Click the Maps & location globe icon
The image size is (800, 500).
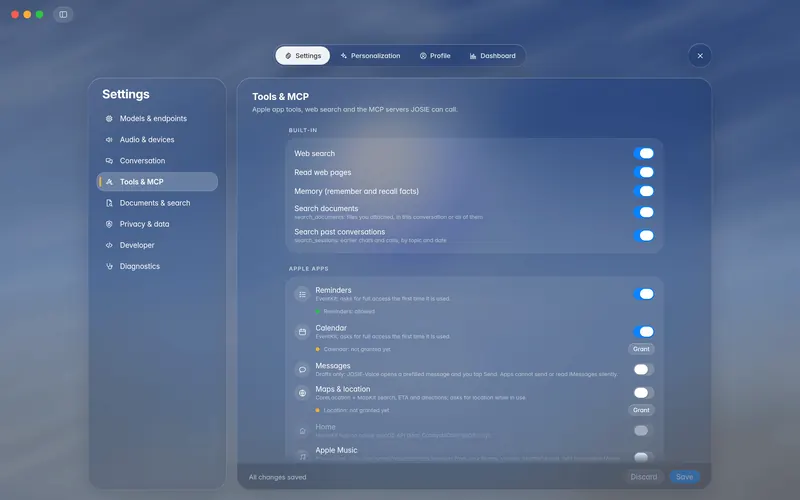pyautogui.click(x=302, y=393)
